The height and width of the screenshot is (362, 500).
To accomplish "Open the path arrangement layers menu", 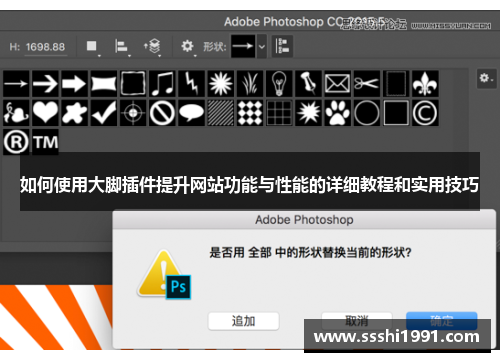I will 152,47.
